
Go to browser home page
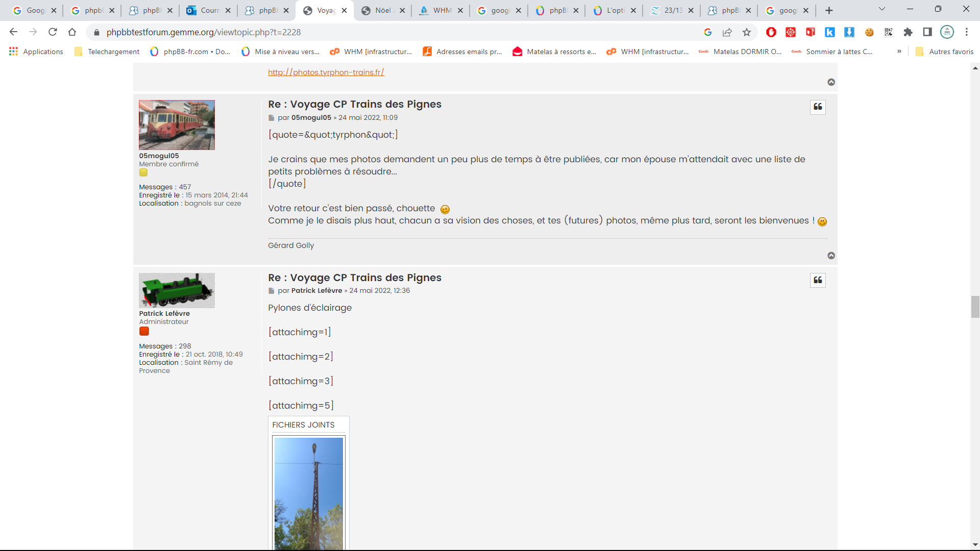tap(72, 32)
